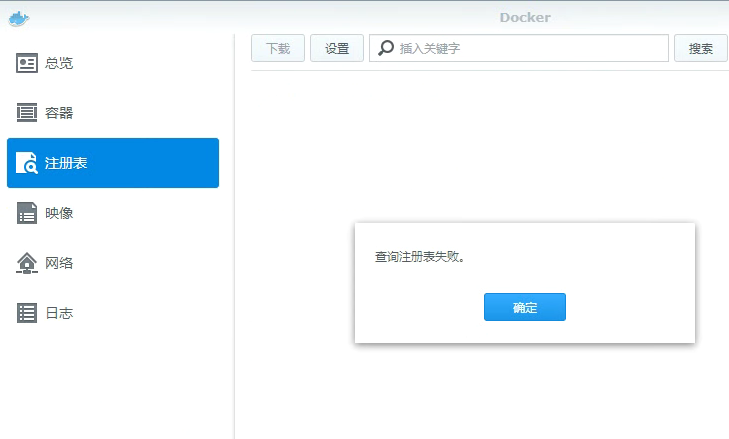Click the 网络 network house icon
Screen dimensions: 729x439
tap(27, 263)
